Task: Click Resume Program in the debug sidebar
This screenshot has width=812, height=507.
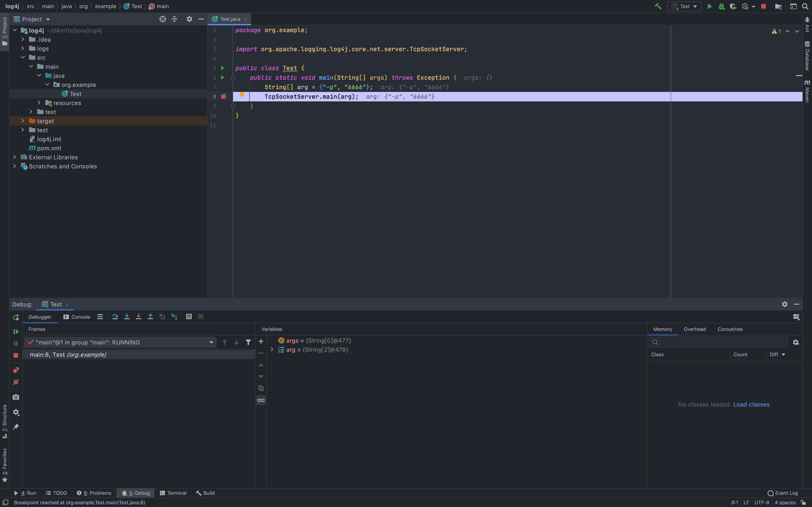Action: (16, 332)
